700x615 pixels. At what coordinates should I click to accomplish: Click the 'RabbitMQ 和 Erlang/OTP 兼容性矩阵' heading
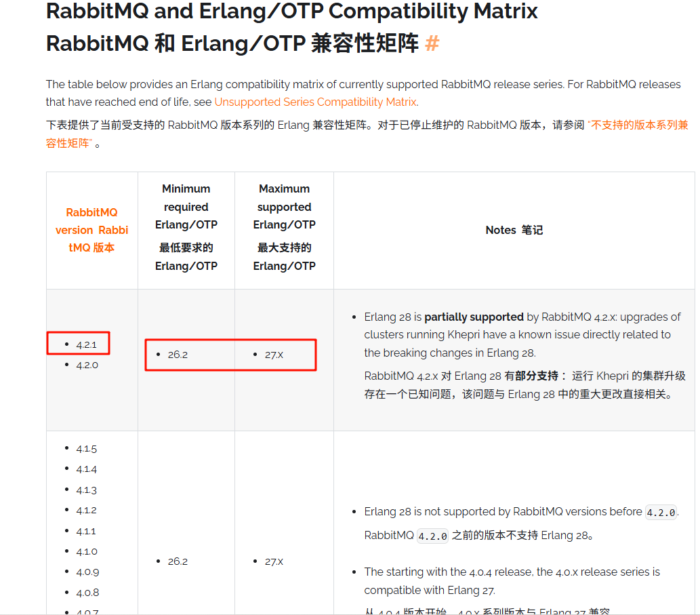coord(232,44)
